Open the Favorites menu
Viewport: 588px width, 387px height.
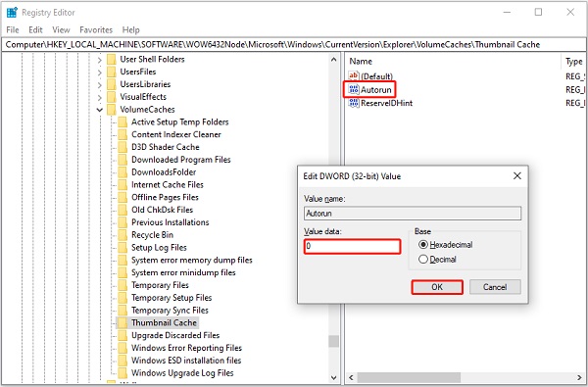(x=96, y=29)
